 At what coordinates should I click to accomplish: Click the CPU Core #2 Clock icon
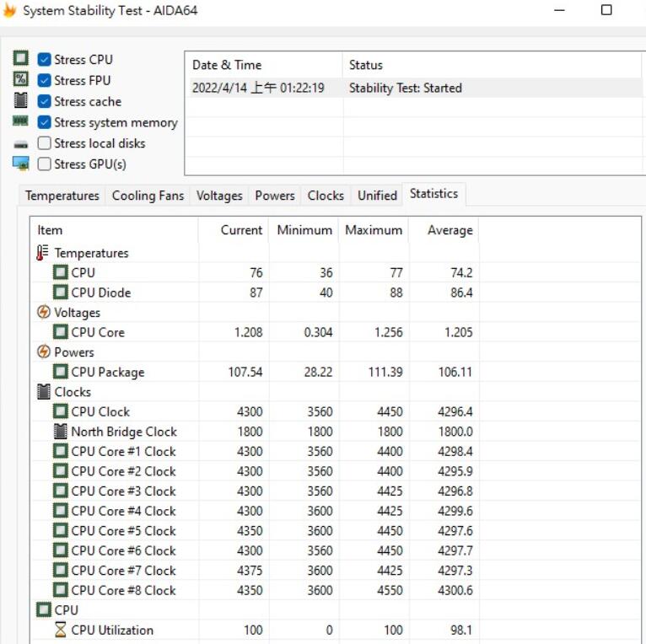click(x=61, y=470)
